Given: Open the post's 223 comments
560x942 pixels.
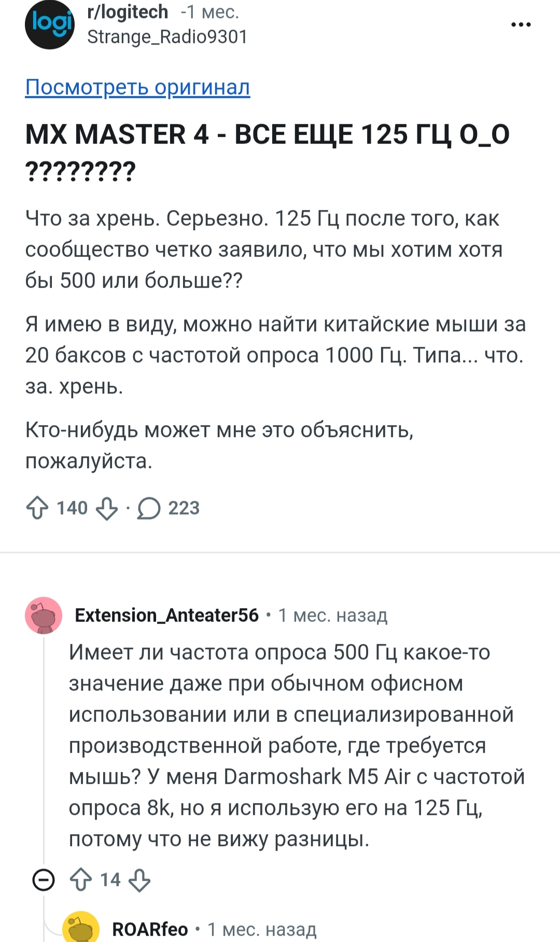Looking at the screenshot, I should (x=168, y=508).
